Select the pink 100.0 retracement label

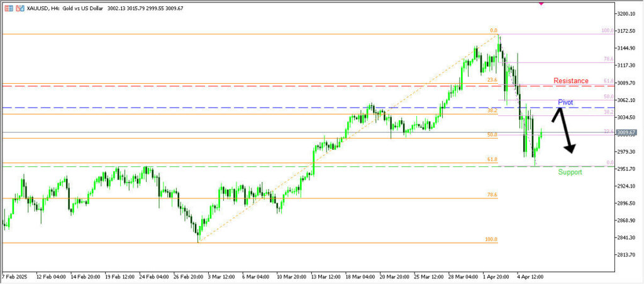point(607,30)
